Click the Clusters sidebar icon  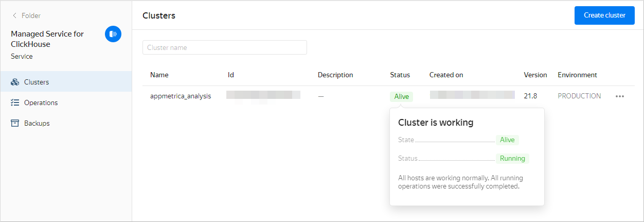click(x=15, y=82)
